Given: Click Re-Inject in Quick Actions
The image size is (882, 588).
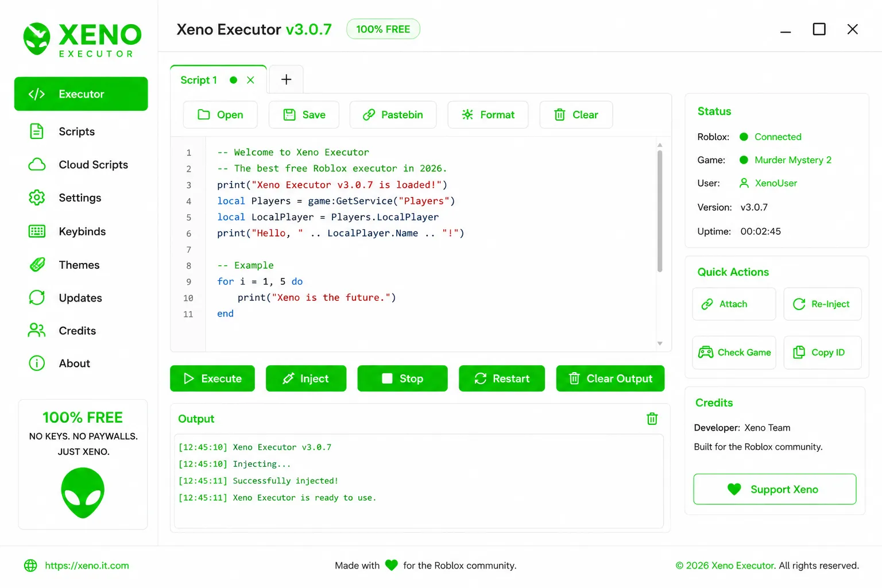Looking at the screenshot, I should (x=822, y=304).
